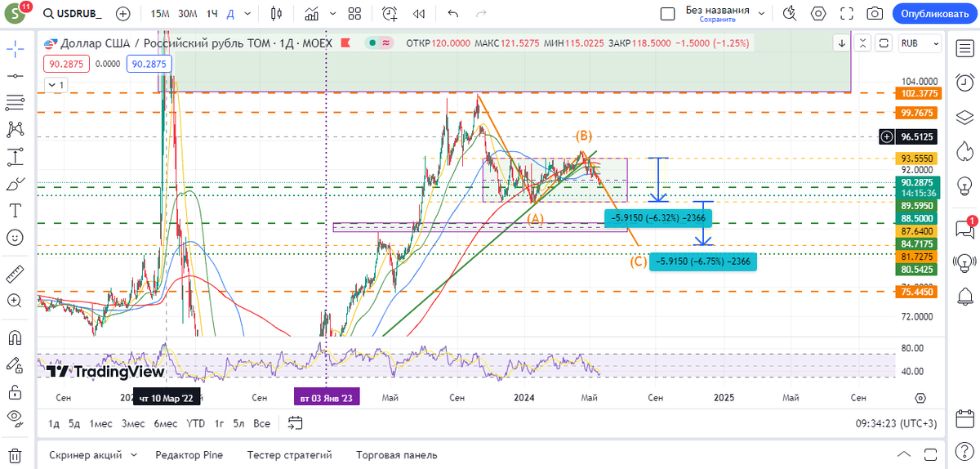Screen dimensions: 980x469
Task: Enter fullscreen mode icon
Action: point(847,14)
